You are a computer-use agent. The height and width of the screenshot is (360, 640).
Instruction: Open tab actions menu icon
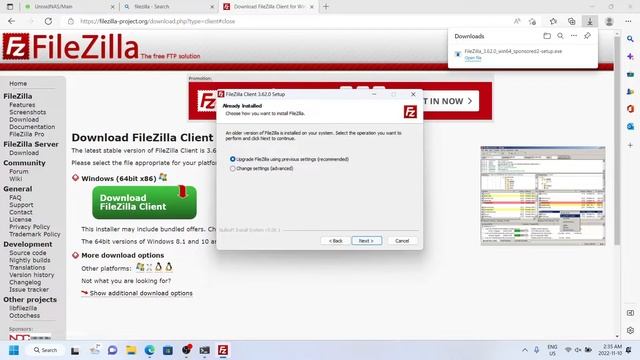coord(10,7)
